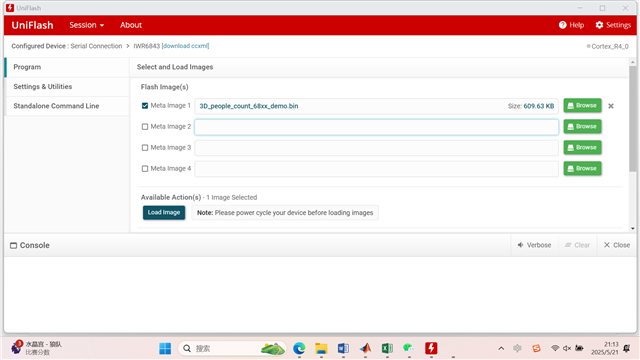Image resolution: width=640 pixels, height=360 pixels.
Task: Open the Settings gear in header
Action: point(613,25)
